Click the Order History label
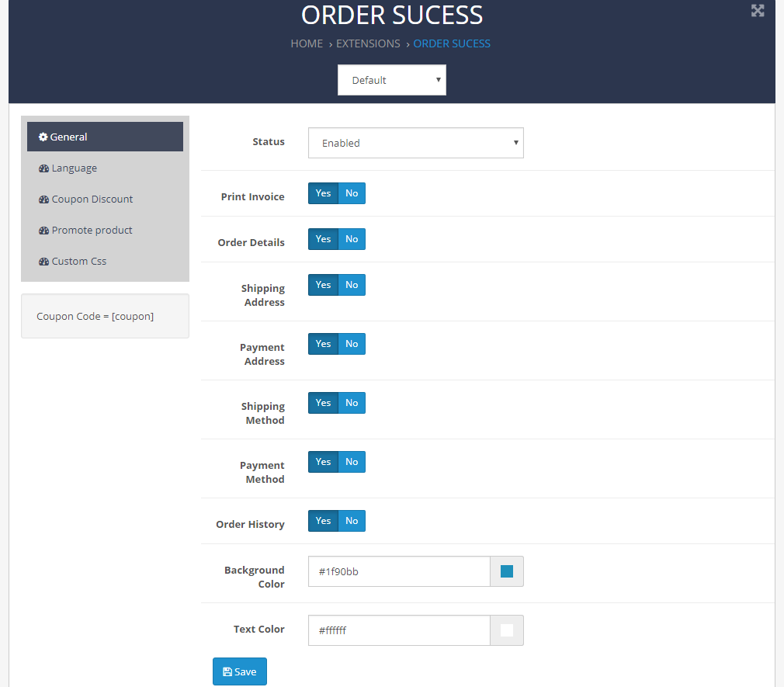 click(250, 525)
